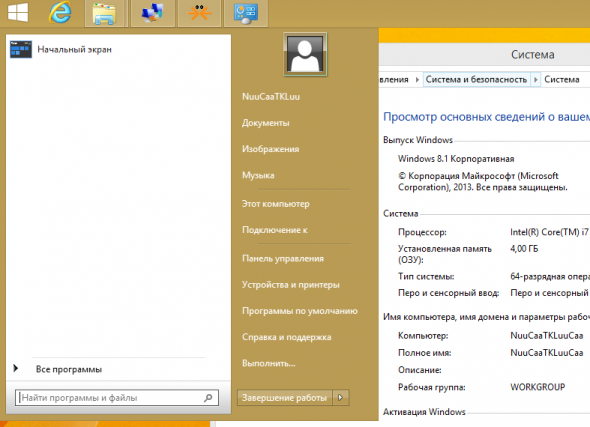Open the orange star taskbar application
590x427 pixels.
pos(199,14)
